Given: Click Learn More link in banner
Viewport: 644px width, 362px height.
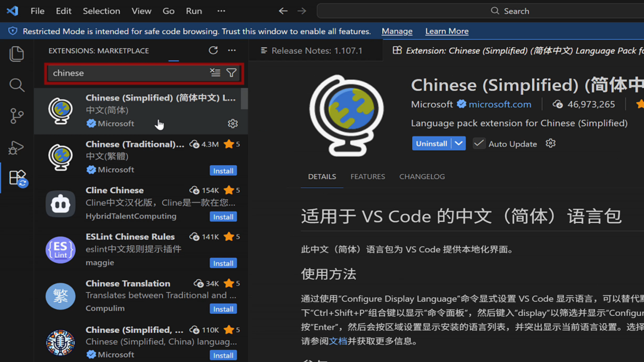Looking at the screenshot, I should pos(447,31).
